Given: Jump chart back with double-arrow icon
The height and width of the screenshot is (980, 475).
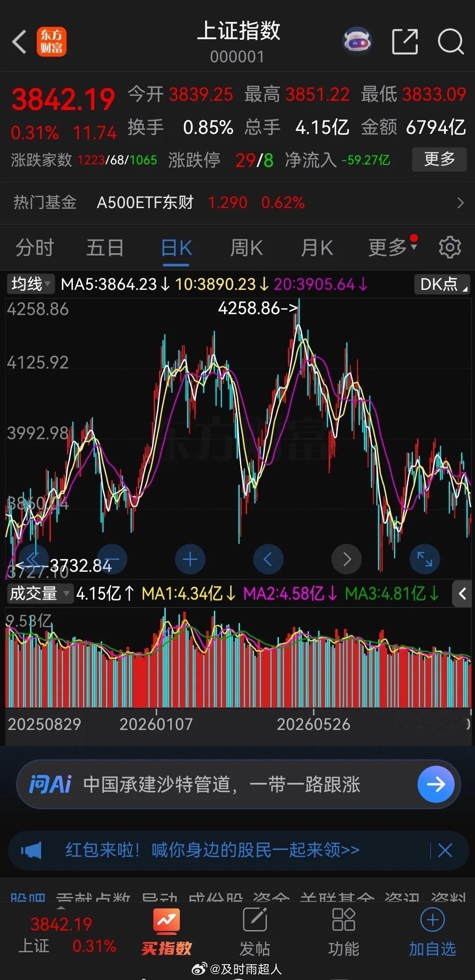Looking at the screenshot, I should pos(34,559).
